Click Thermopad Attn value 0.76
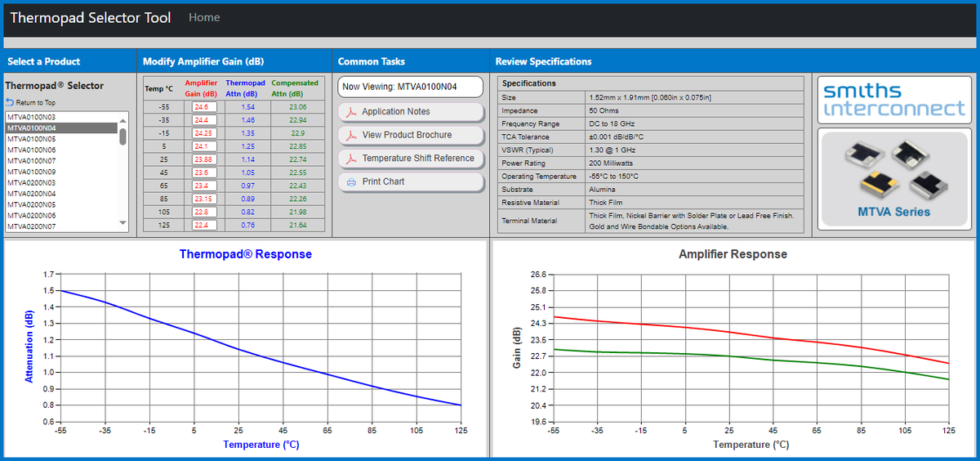980x461 pixels. 248,225
